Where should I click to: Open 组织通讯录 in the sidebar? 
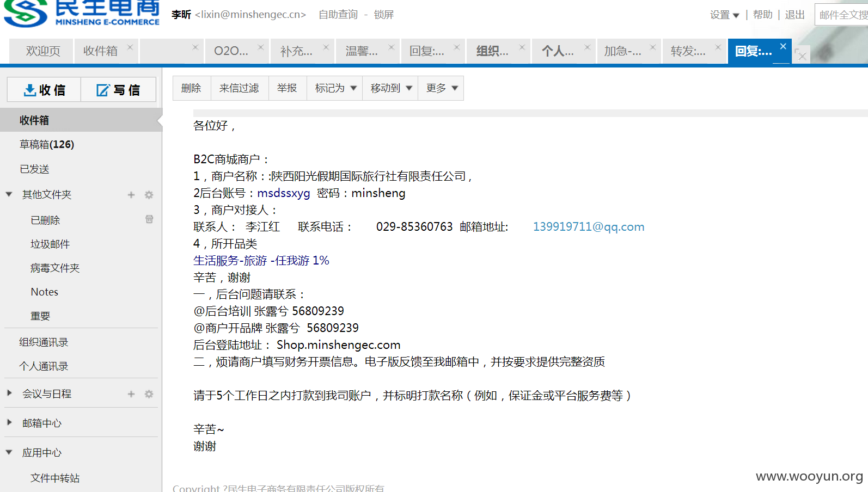point(44,342)
